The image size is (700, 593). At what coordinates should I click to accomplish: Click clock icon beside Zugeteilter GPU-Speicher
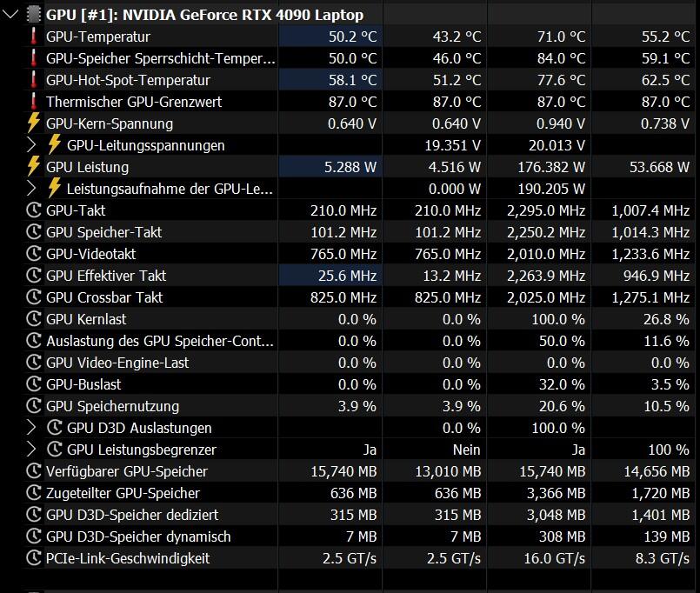click(x=34, y=493)
